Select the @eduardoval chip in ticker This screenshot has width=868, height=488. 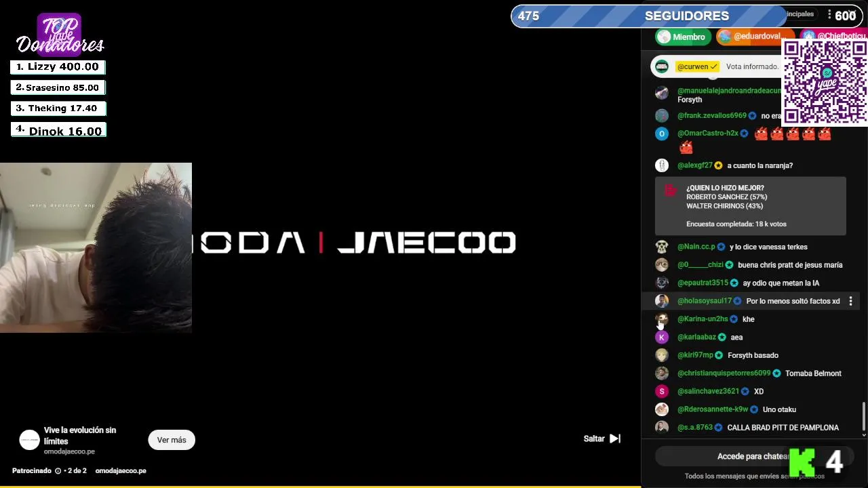(754, 37)
